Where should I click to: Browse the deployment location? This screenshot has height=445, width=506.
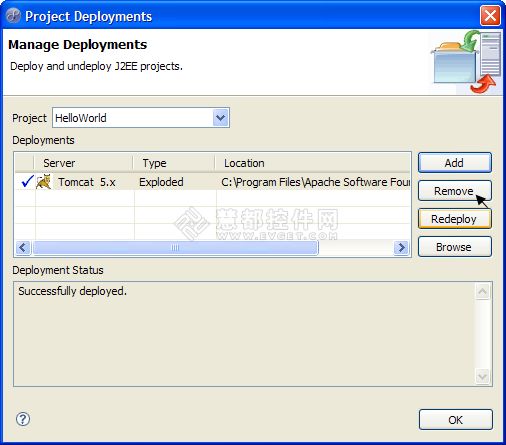[455, 247]
